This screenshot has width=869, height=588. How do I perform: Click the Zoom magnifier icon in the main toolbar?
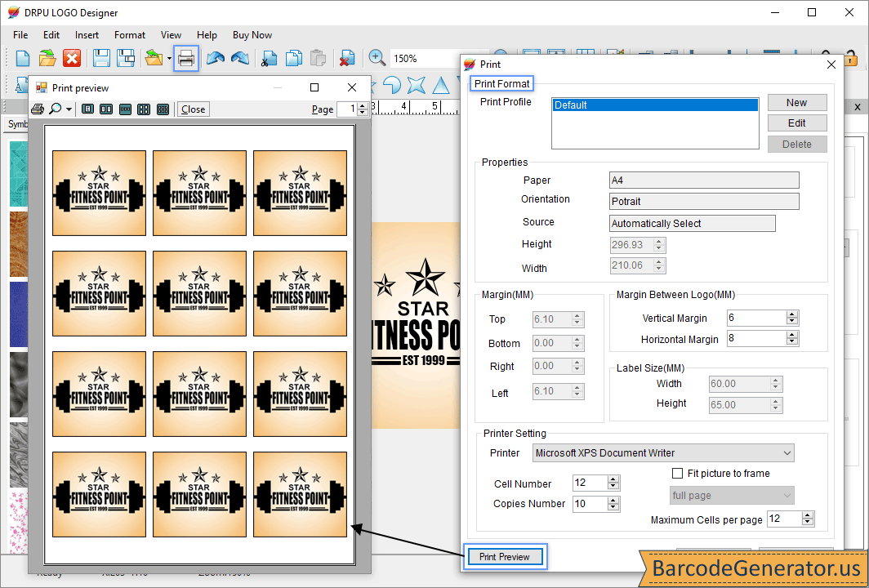[377, 58]
